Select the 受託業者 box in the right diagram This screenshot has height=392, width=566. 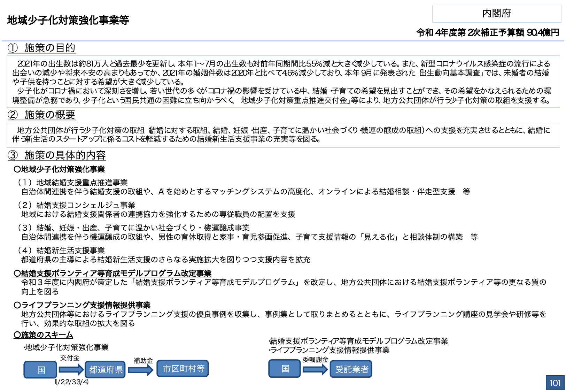351,369
